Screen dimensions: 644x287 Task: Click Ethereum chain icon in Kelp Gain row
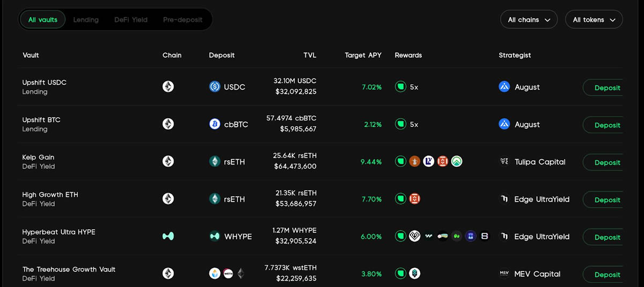(x=168, y=161)
